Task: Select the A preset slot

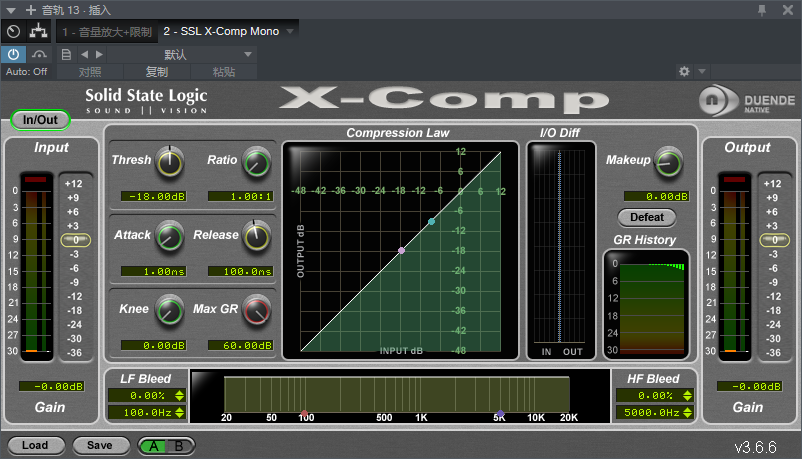Action: point(153,446)
